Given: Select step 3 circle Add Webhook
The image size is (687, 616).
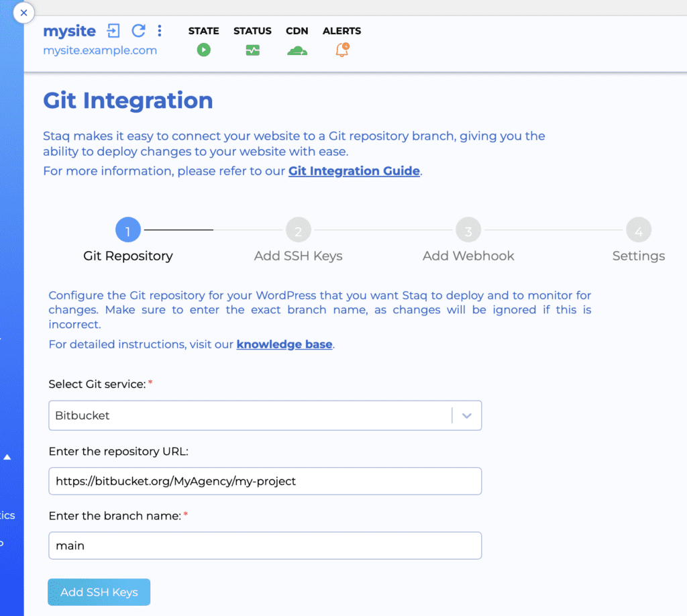Looking at the screenshot, I should pyautogui.click(x=468, y=229).
